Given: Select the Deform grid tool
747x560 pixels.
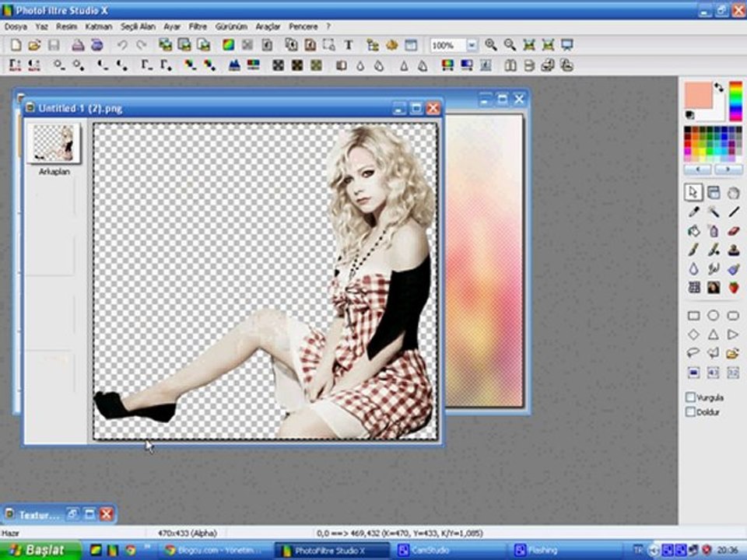Looking at the screenshot, I should pyautogui.click(x=693, y=287).
